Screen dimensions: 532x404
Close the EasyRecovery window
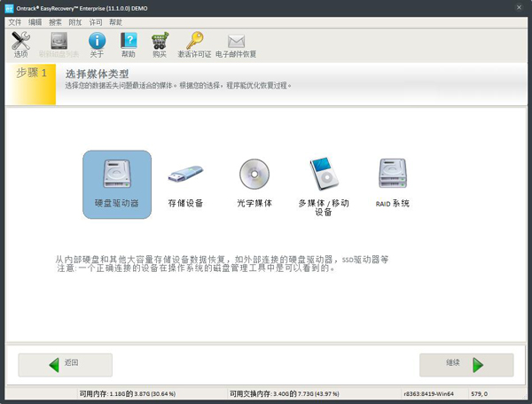tap(519, 7)
